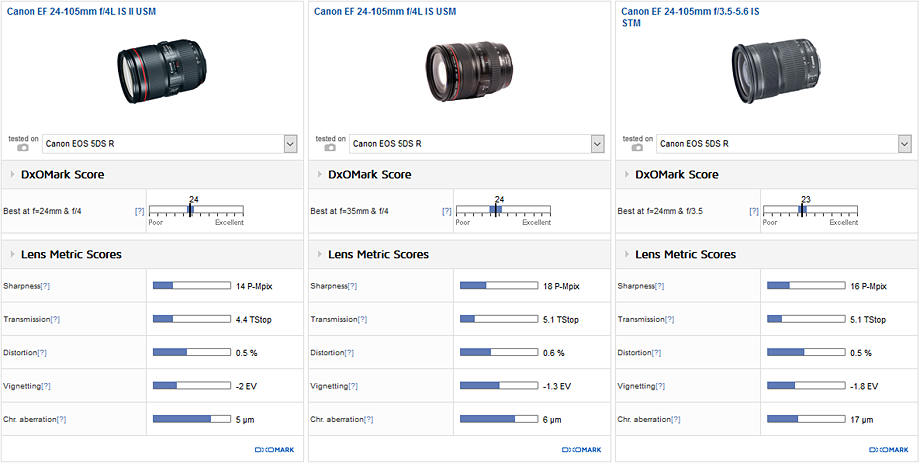920x463 pixels.
Task: Click camera icon under 'tested on' in f/4L IS USM panel
Action: click(x=330, y=148)
